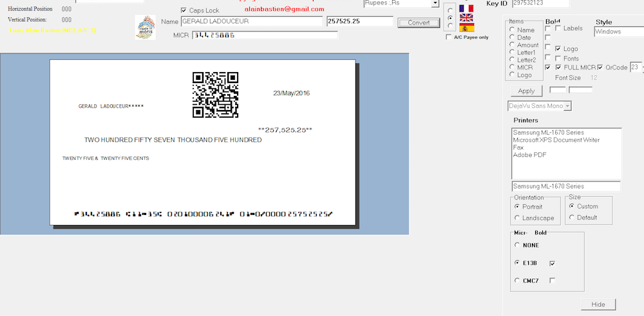Toggle Bold checkbox left of Fonts checkbox
The width and height of the screenshot is (644, 316).
547,57
